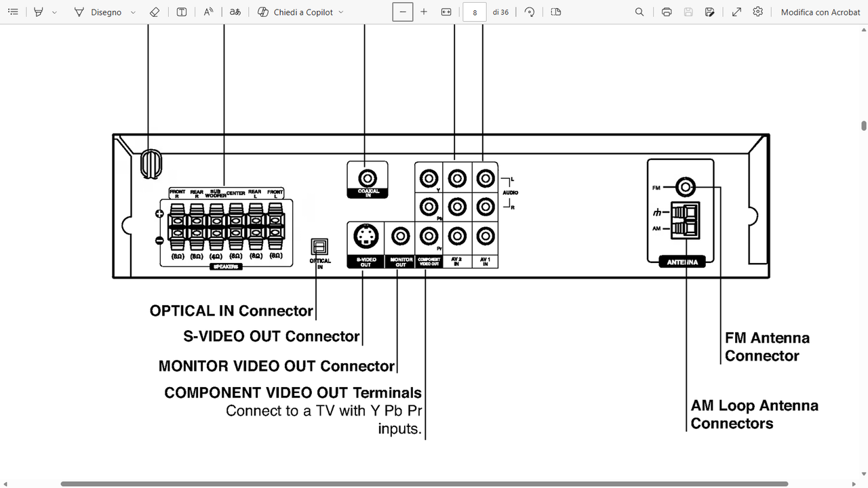Click the page number field showing 8
The image size is (868, 488).
point(475,12)
